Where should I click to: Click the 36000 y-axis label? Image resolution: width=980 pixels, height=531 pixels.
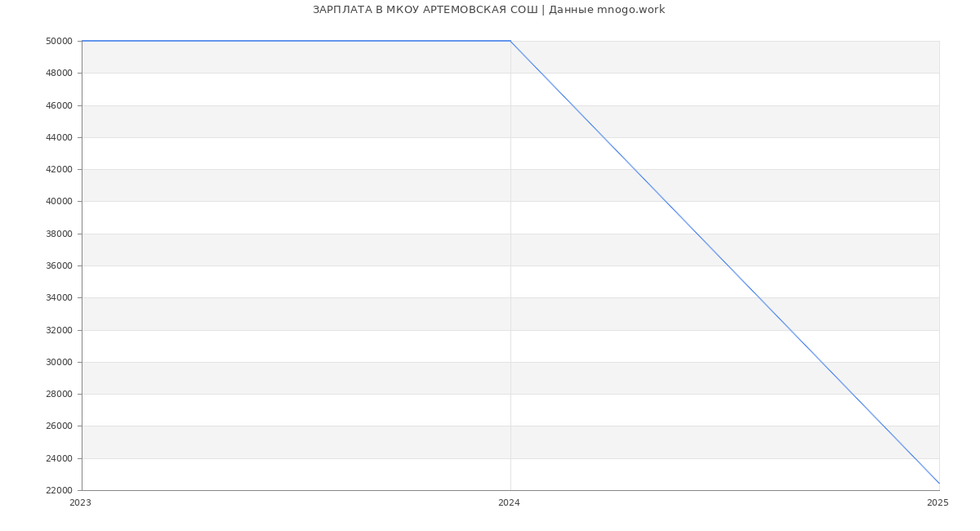click(60, 265)
